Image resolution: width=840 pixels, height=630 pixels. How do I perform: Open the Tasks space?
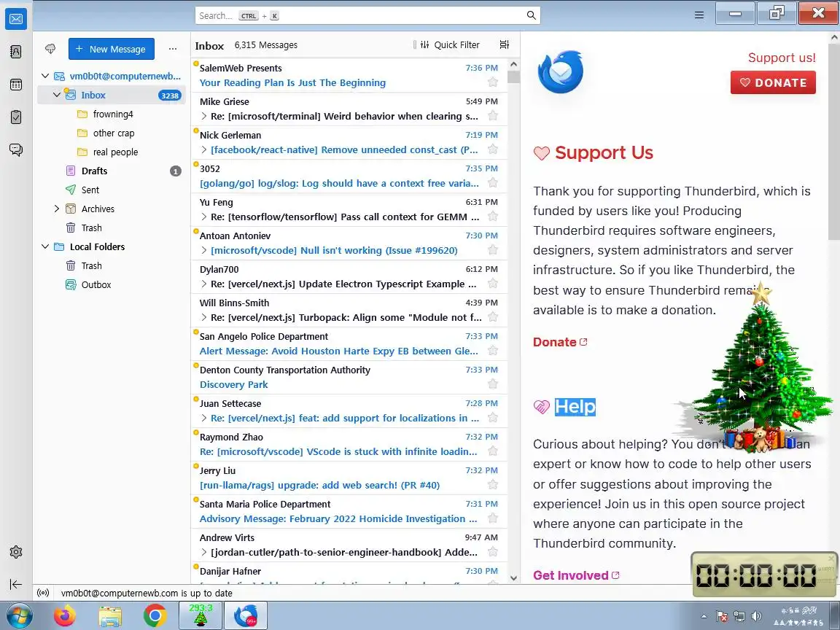point(16,117)
